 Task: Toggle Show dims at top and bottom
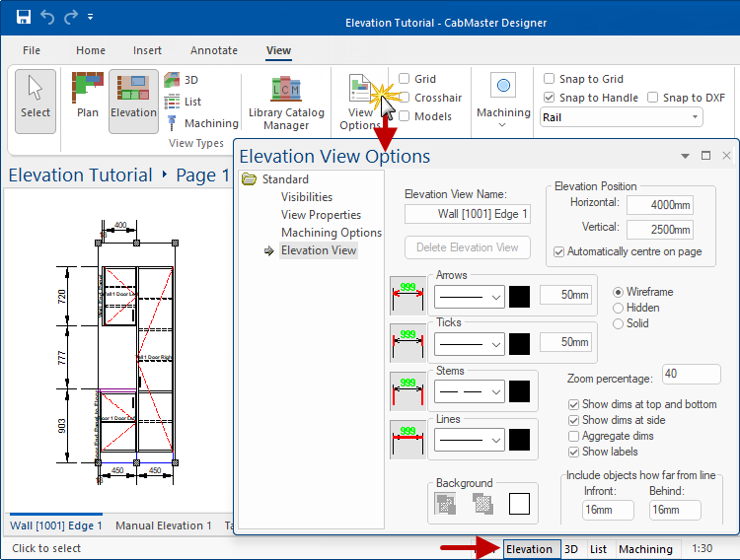[x=574, y=404]
